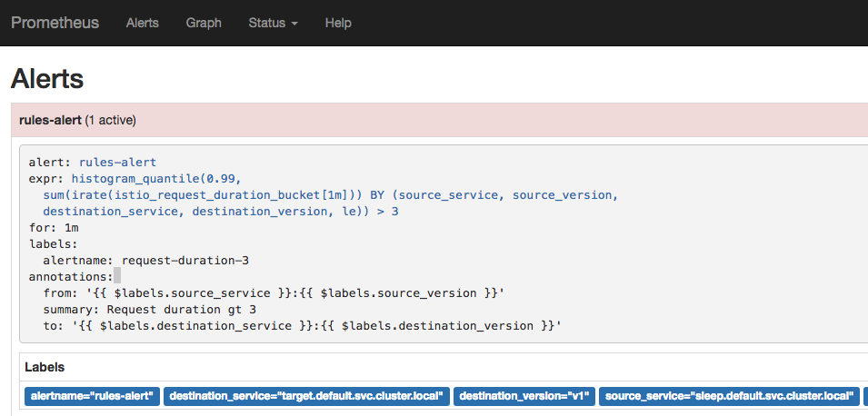Click the sum(irate(istio_request_duration_bucket line
The width and height of the screenshot is (868, 416).
tap(331, 195)
